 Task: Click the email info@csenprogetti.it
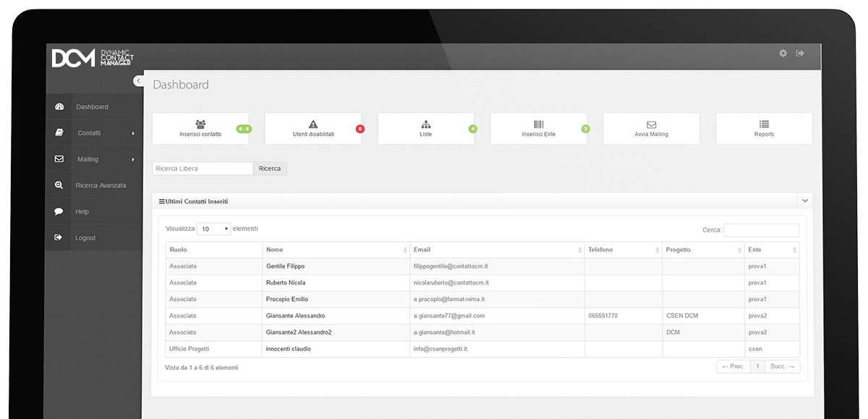tap(441, 349)
